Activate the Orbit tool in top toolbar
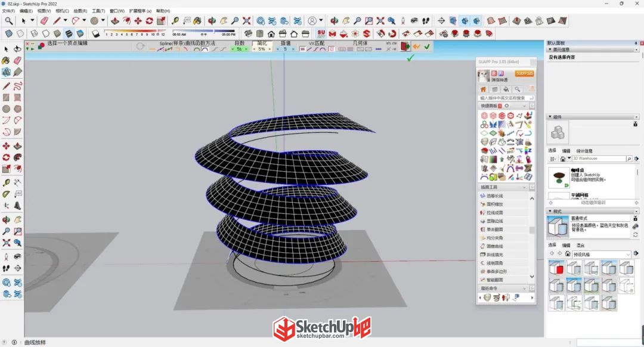 [212, 20]
